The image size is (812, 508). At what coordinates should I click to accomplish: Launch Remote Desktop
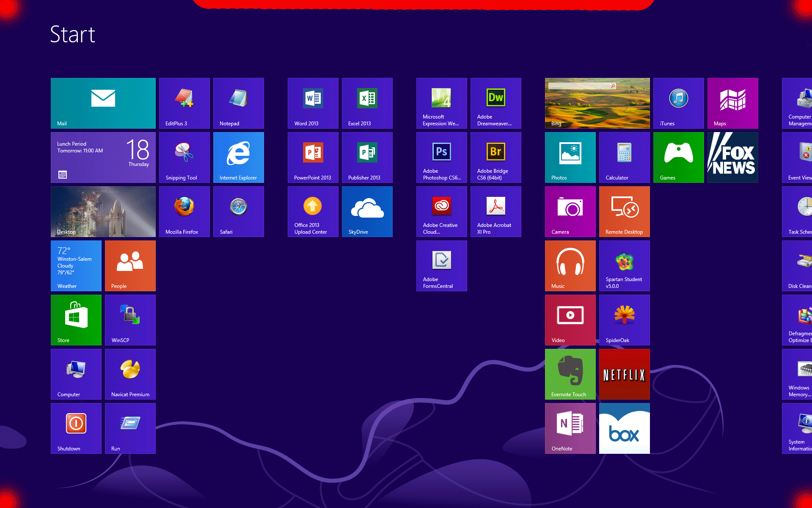point(625,212)
